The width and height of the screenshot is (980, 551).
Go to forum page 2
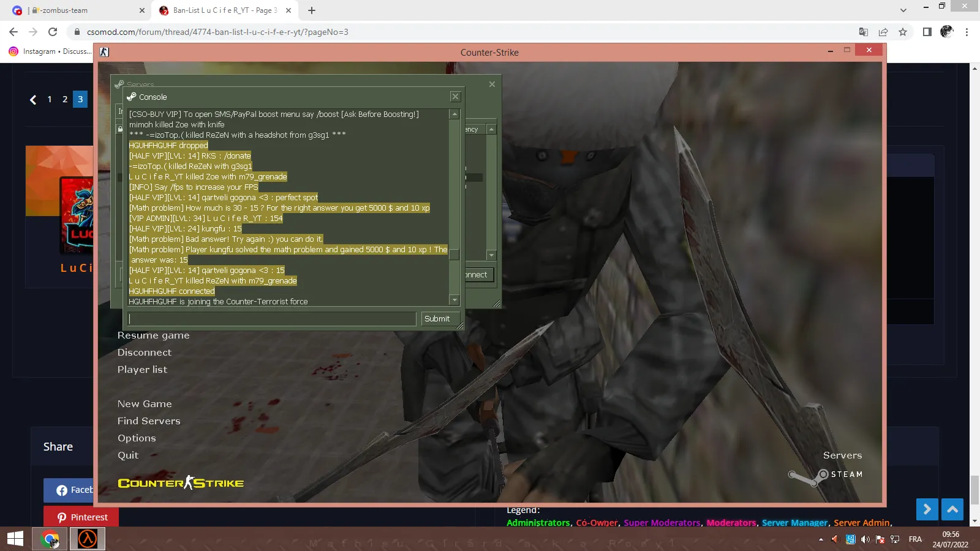click(x=65, y=99)
